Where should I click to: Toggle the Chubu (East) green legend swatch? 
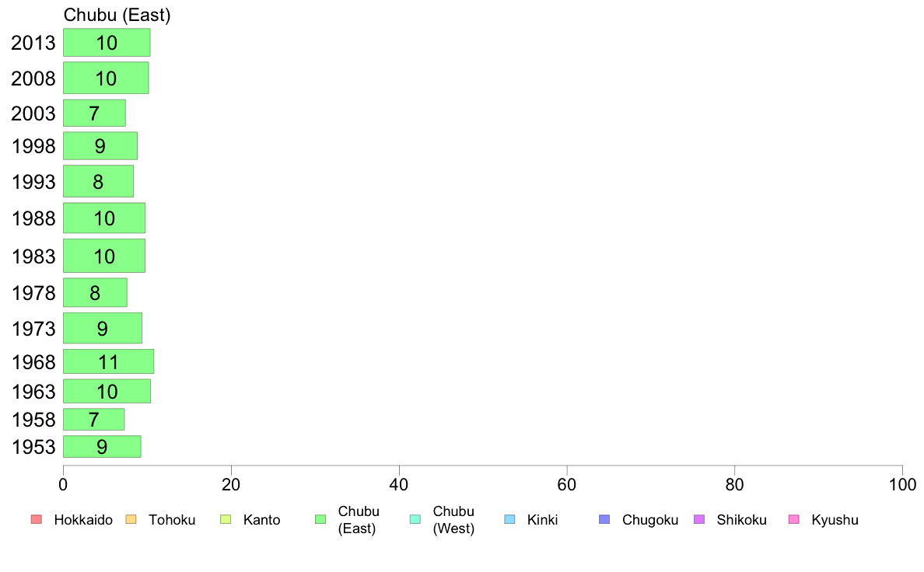(x=320, y=520)
